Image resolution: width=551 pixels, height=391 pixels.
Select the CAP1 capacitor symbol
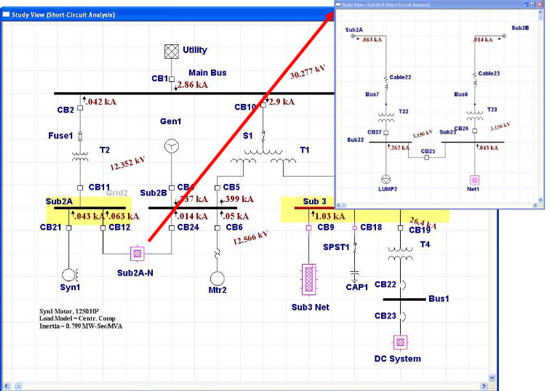pyautogui.click(x=355, y=275)
